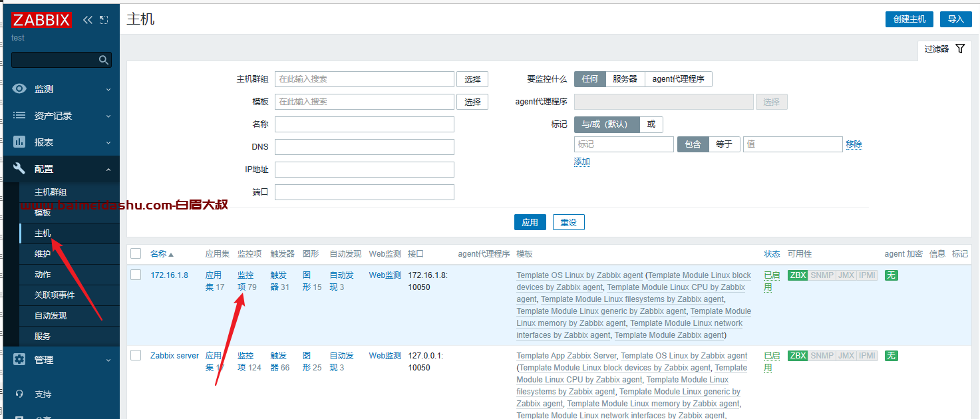980x419 pixels.
Task: Select 任何 monitoring option
Action: pos(590,79)
